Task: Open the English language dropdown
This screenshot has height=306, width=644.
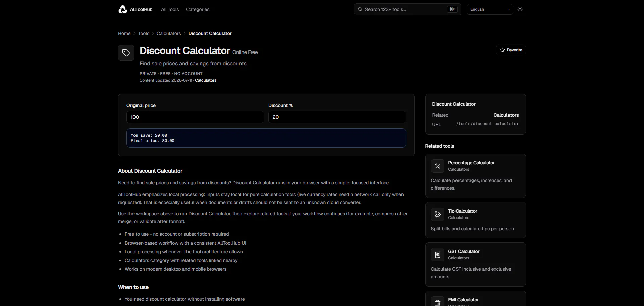Action: [x=490, y=9]
